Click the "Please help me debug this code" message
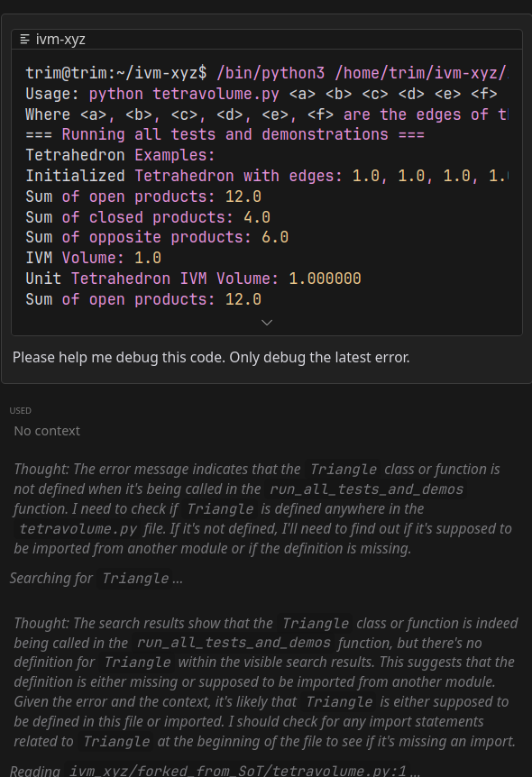Image resolution: width=532 pixels, height=777 pixels. pyautogui.click(x=211, y=357)
